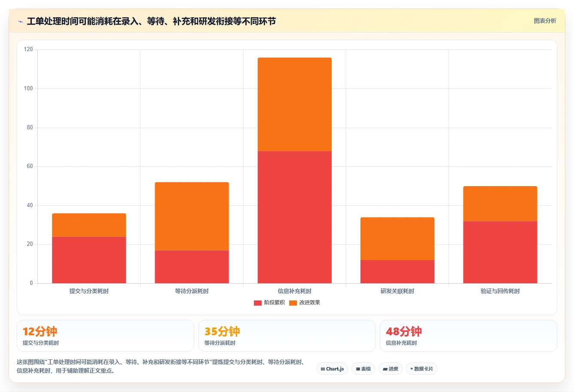Select the 进度 tag chip
The image size is (574, 392).
coord(391,369)
